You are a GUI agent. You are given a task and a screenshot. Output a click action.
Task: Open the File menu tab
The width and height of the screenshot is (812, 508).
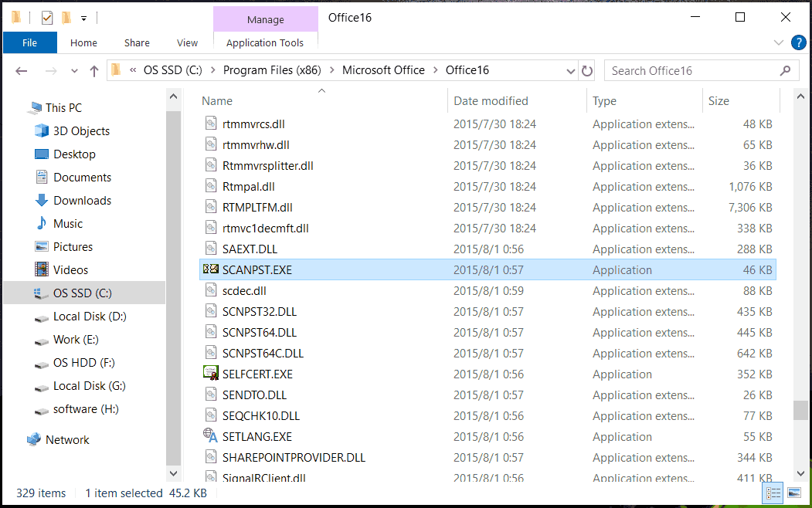29,42
